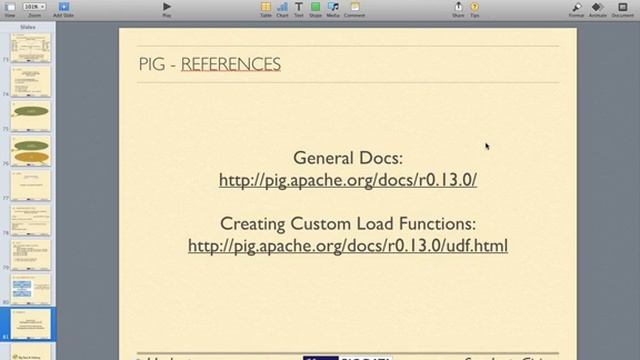Open the udf.html documentation link

tap(348, 246)
